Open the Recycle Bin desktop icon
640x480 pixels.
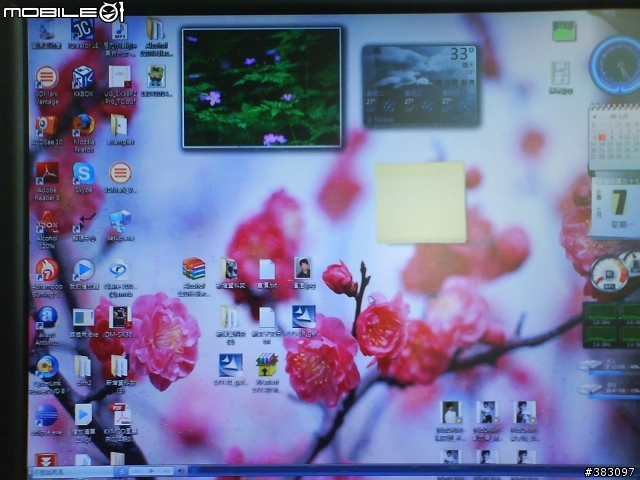click(47, 31)
